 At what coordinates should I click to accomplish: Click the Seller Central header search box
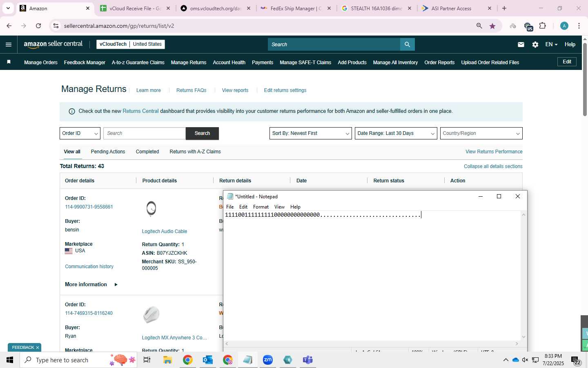coord(334,44)
